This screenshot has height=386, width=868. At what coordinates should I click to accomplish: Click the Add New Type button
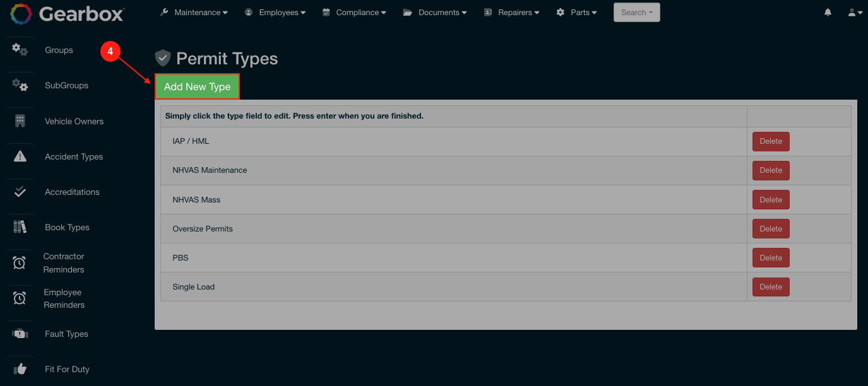click(x=197, y=87)
